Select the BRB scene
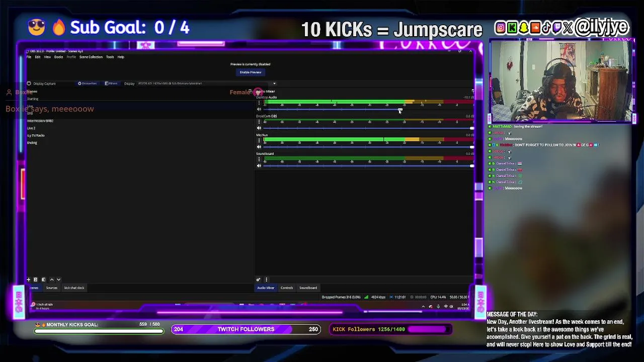This screenshot has width=644, height=362. [30, 114]
